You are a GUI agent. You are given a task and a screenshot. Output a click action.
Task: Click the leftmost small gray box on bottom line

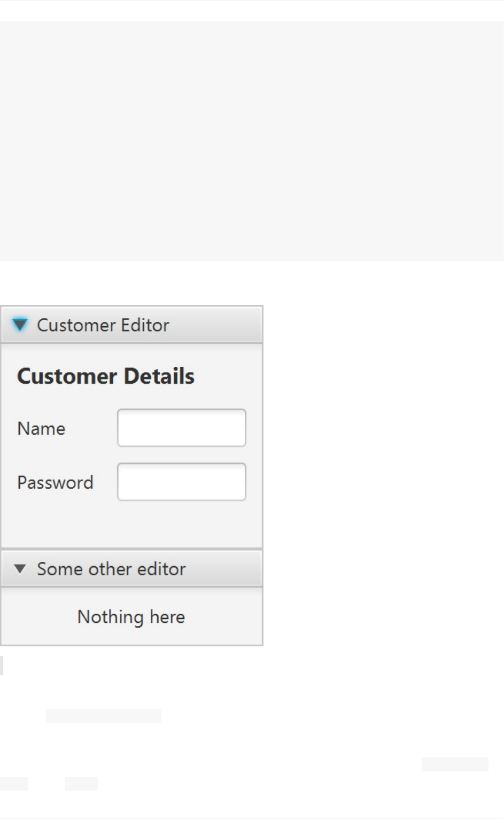click(13, 784)
